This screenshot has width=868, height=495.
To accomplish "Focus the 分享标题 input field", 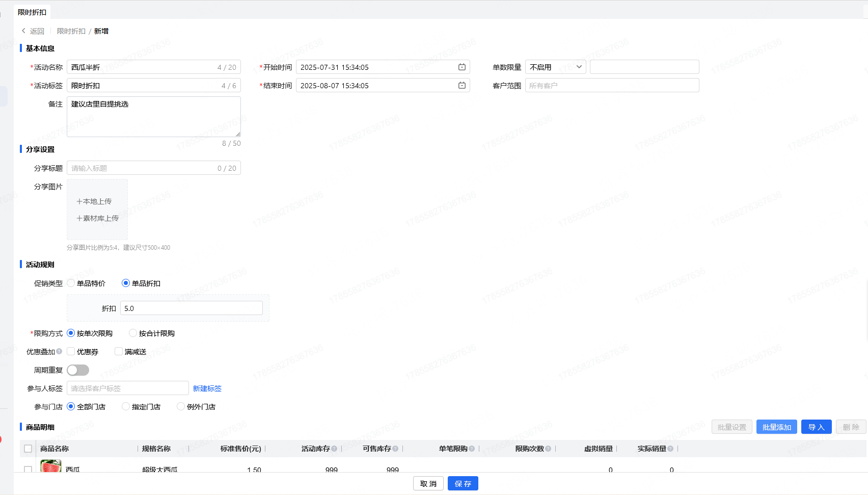I will pyautogui.click(x=154, y=168).
